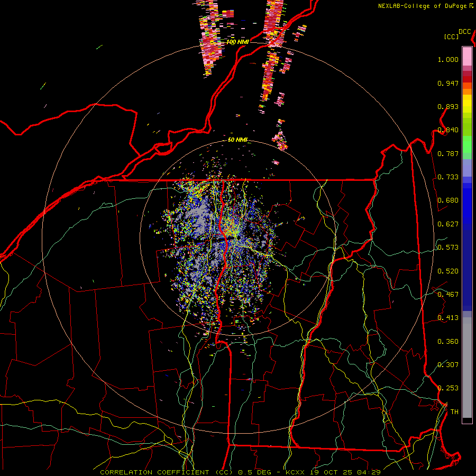Click the 100 NMI range ring label

(237, 42)
